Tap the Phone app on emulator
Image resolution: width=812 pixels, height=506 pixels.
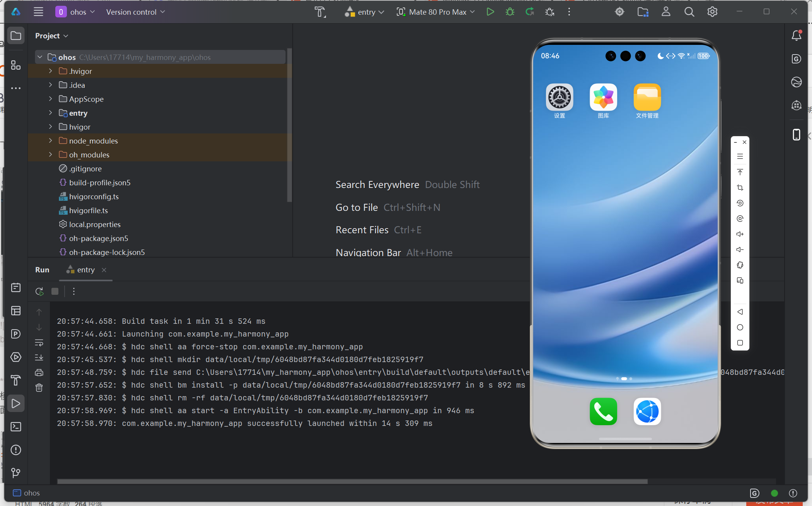click(603, 411)
